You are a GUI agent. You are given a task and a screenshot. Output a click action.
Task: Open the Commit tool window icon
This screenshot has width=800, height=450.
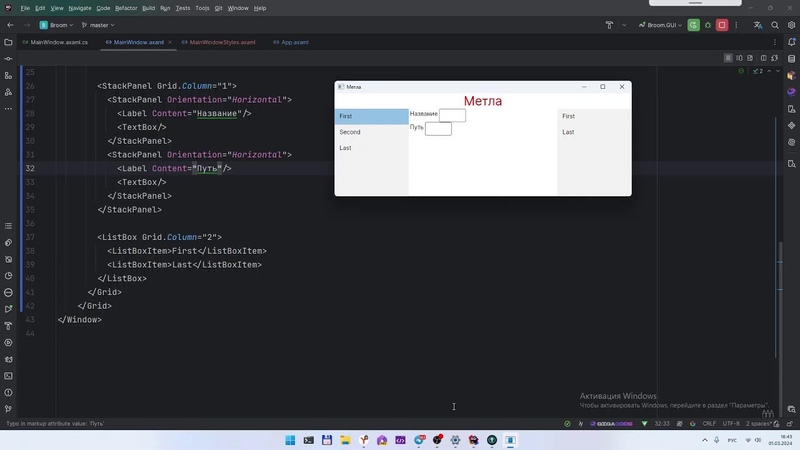point(8,59)
